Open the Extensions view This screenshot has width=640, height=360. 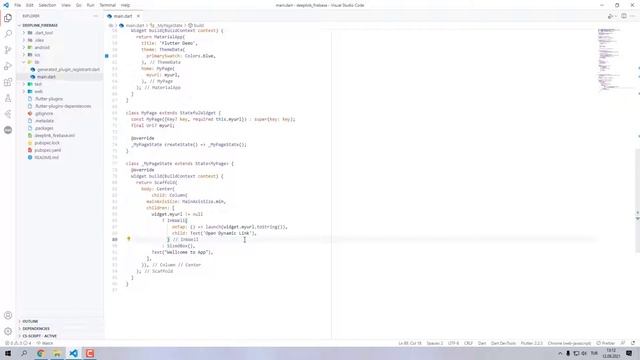pos(8,82)
